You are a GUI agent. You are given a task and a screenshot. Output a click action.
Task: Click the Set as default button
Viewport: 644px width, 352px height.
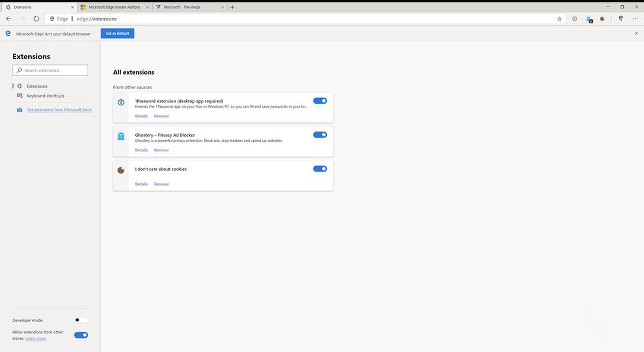(x=117, y=34)
